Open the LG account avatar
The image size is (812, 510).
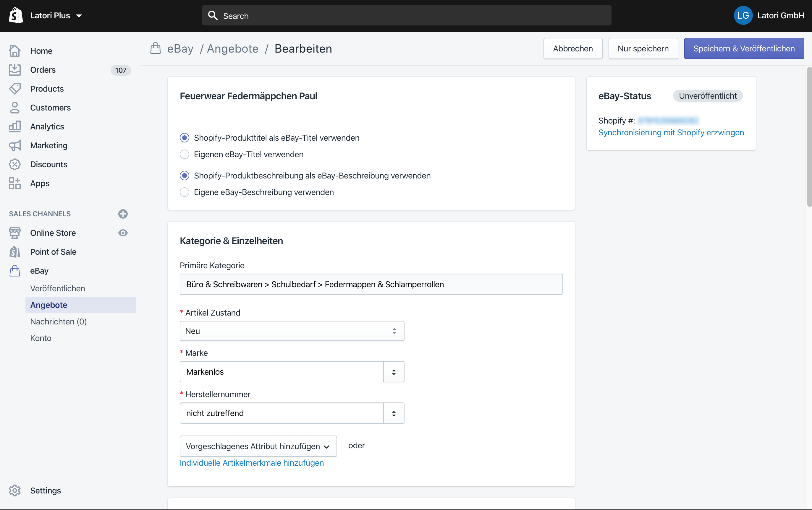coord(743,15)
